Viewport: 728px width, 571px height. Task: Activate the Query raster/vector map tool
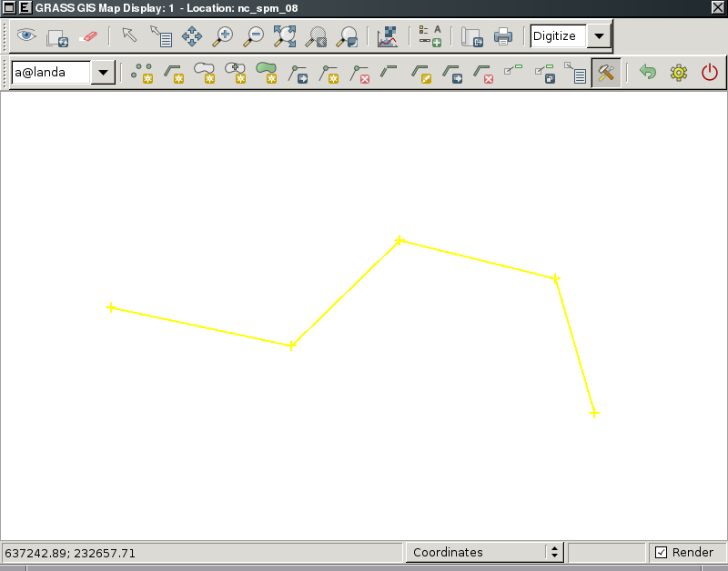[161, 36]
